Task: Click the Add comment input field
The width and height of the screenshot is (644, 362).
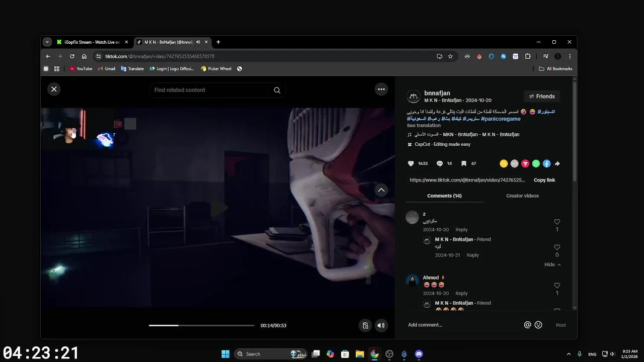Action: [x=463, y=325]
